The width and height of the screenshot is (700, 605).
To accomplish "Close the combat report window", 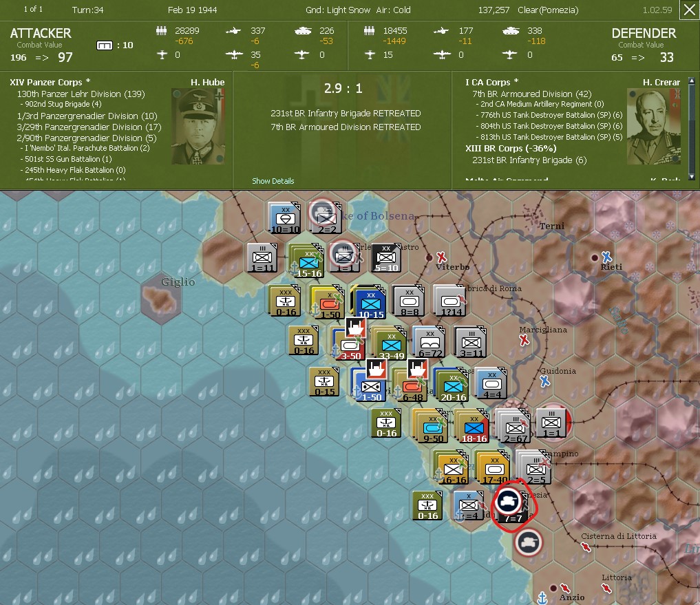I will point(688,10).
